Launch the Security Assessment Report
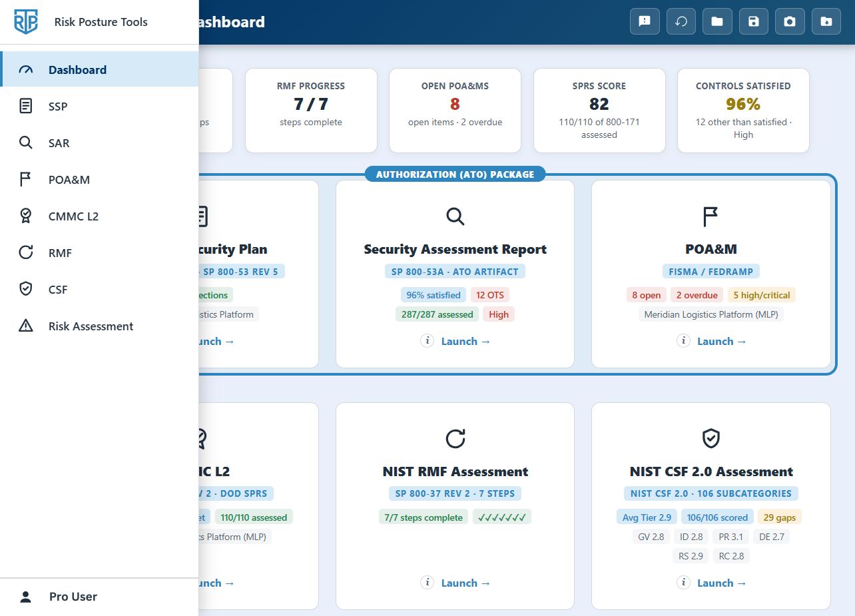855x616 pixels. point(466,341)
